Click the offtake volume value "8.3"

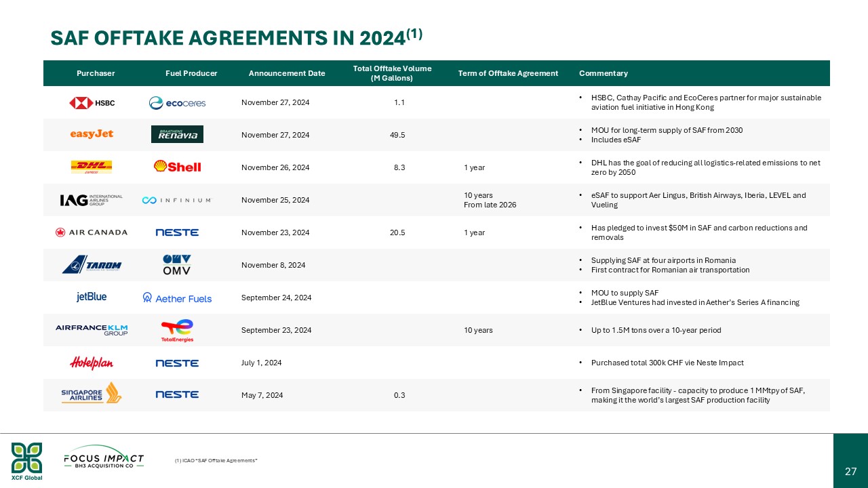click(x=399, y=167)
